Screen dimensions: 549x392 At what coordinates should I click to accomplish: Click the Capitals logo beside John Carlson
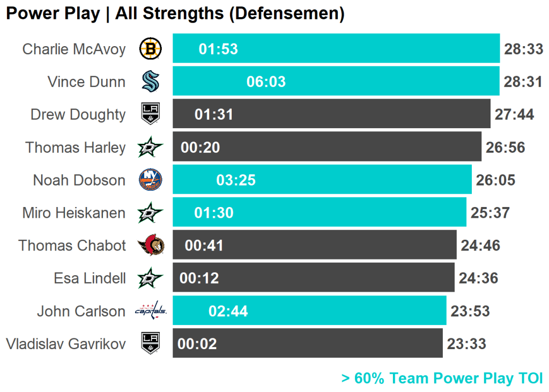[151, 311]
